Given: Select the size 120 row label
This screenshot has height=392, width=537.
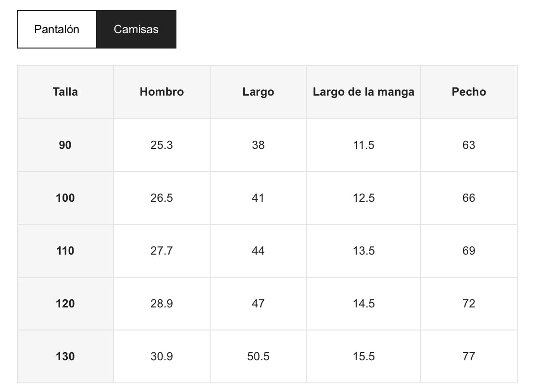Looking at the screenshot, I should click(x=65, y=304).
